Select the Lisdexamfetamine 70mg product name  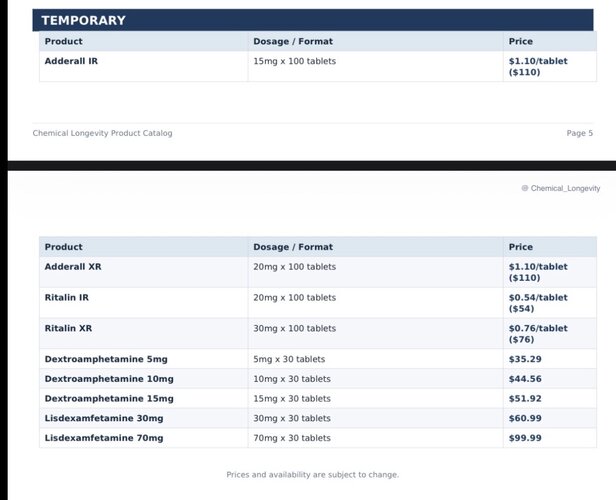104,438
